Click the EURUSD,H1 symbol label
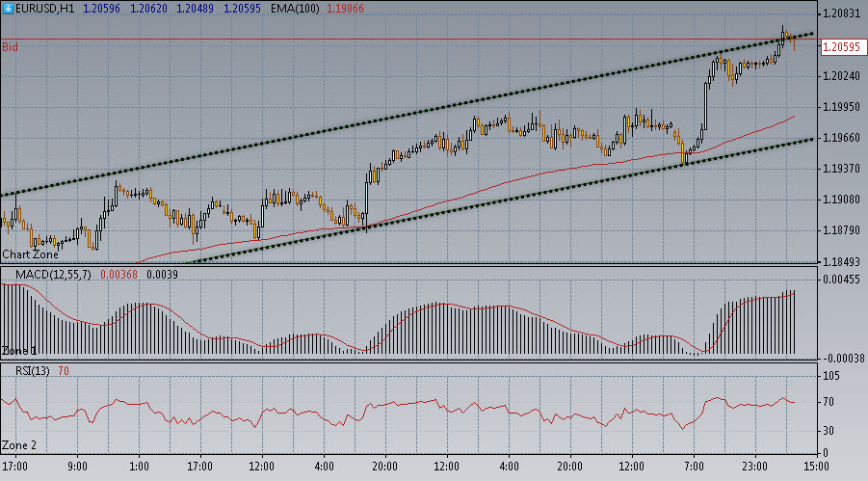Image resolution: width=868 pixels, height=481 pixels. coord(44,8)
